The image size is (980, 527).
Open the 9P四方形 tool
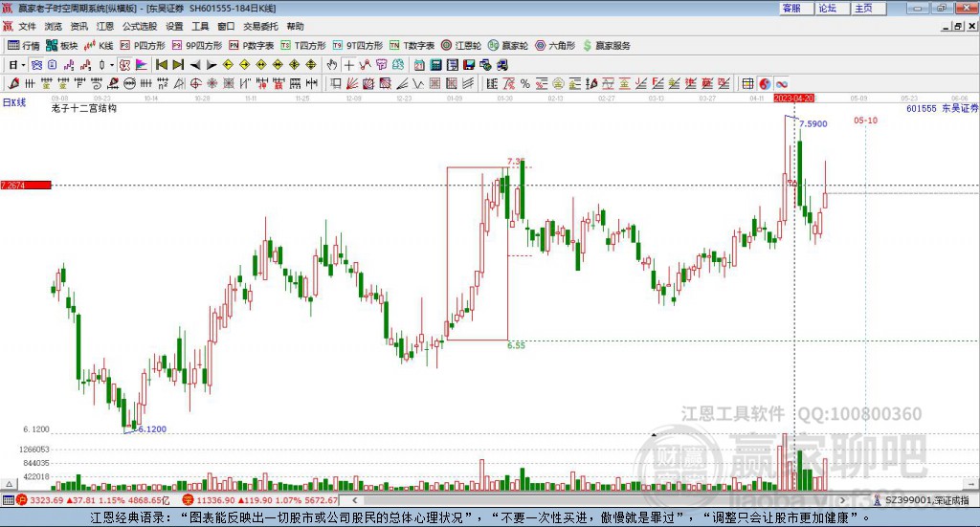[x=197, y=46]
